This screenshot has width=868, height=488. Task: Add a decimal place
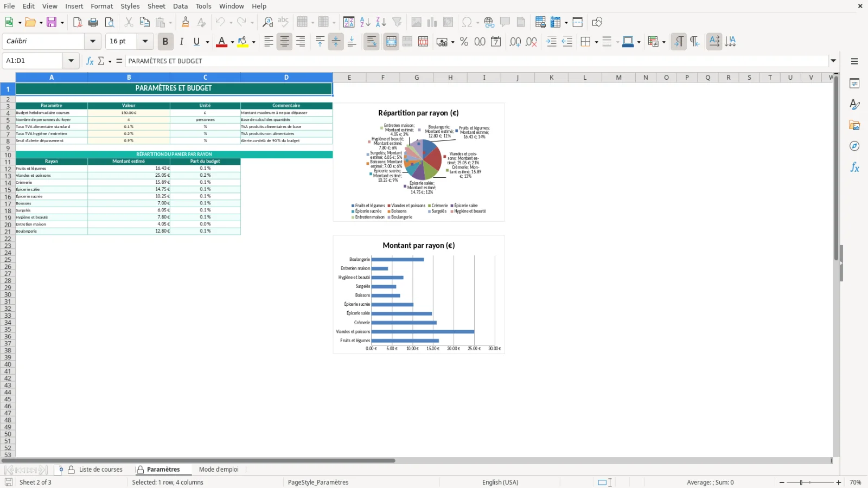pos(515,42)
